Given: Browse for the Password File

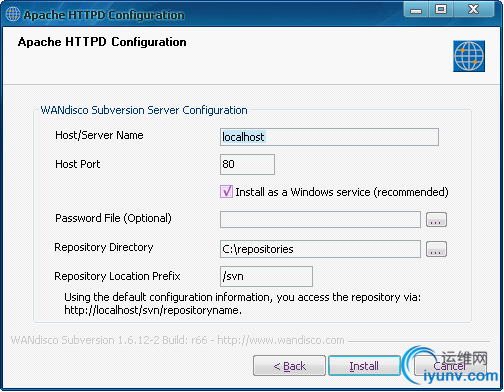Looking at the screenshot, I should coord(436,220).
